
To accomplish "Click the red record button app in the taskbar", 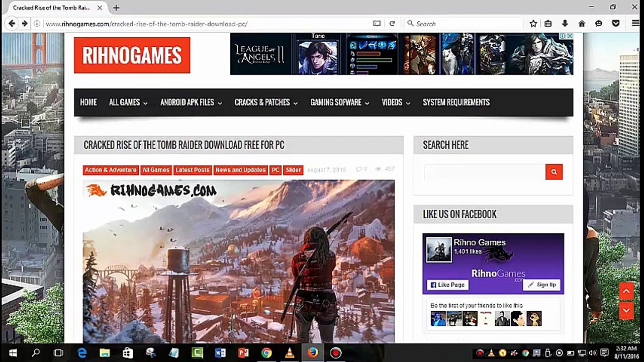I will (336, 353).
